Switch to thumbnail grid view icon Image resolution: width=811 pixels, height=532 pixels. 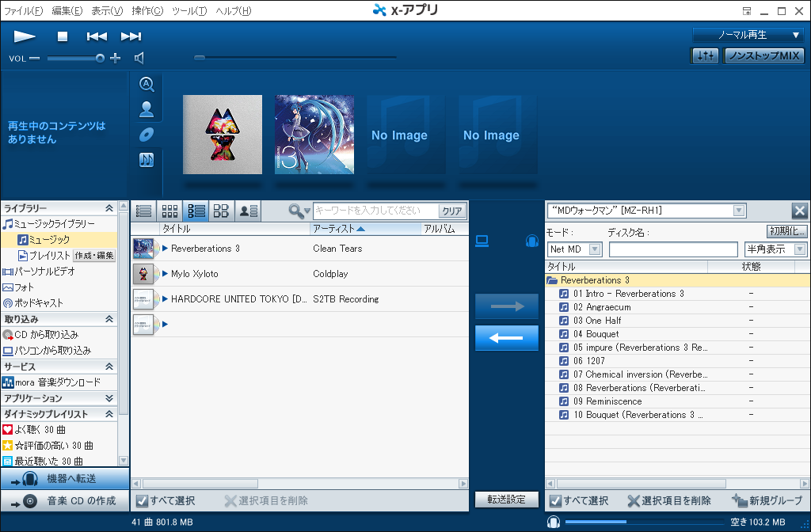click(169, 211)
